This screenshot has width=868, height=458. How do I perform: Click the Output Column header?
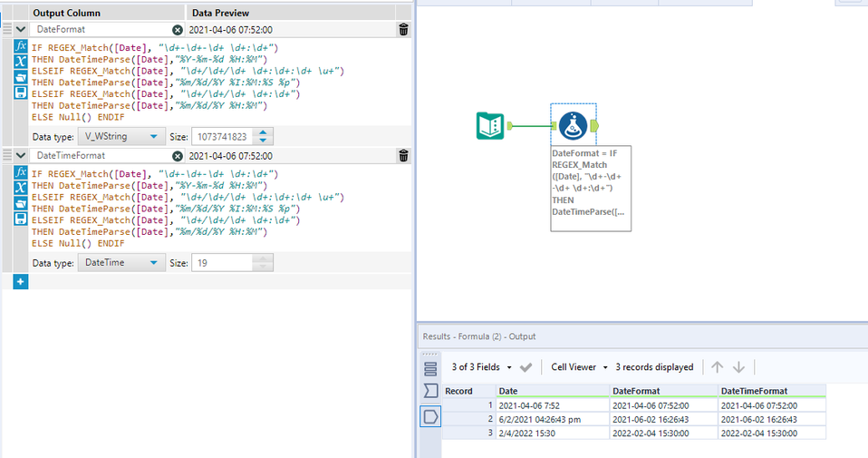click(66, 13)
